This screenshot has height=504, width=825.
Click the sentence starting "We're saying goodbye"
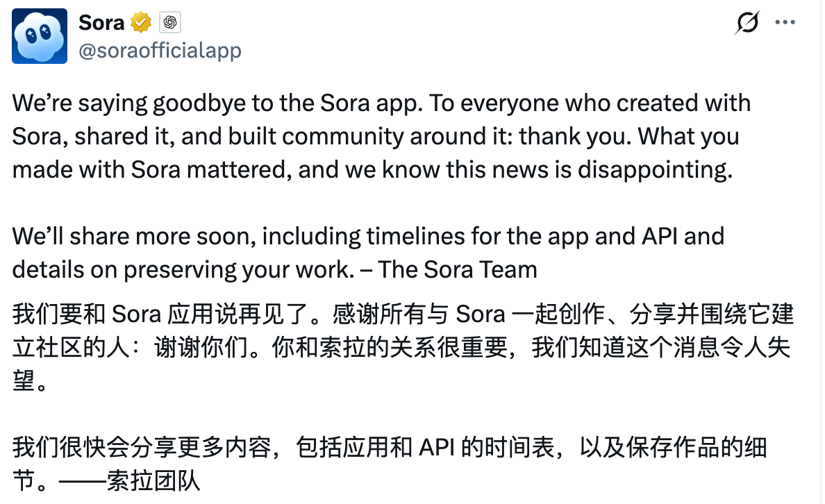coord(208,103)
